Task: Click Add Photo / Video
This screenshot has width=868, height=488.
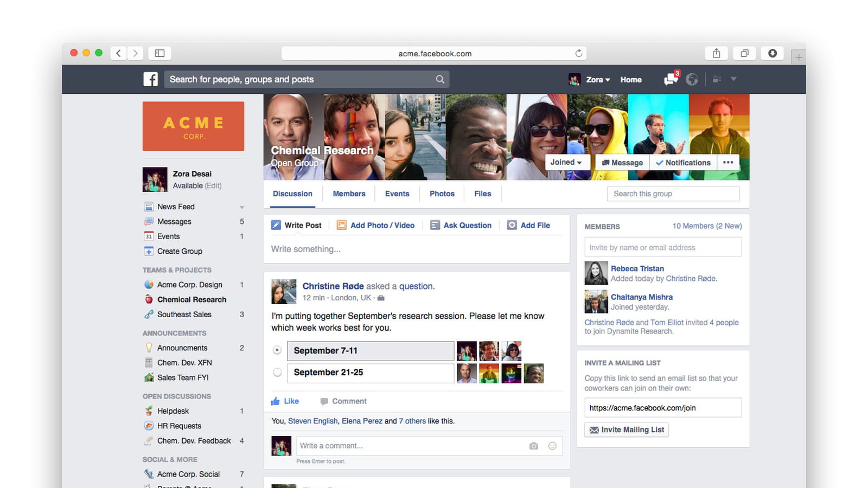Action: tap(375, 225)
